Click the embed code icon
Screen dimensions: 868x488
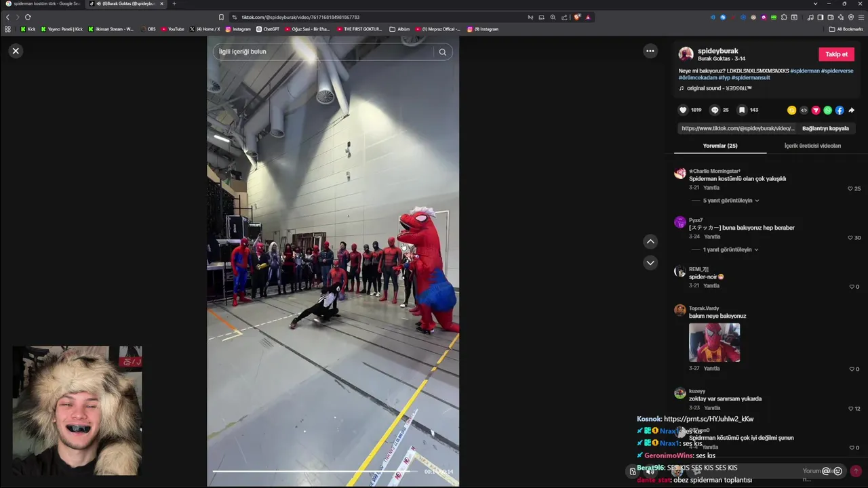tap(804, 110)
